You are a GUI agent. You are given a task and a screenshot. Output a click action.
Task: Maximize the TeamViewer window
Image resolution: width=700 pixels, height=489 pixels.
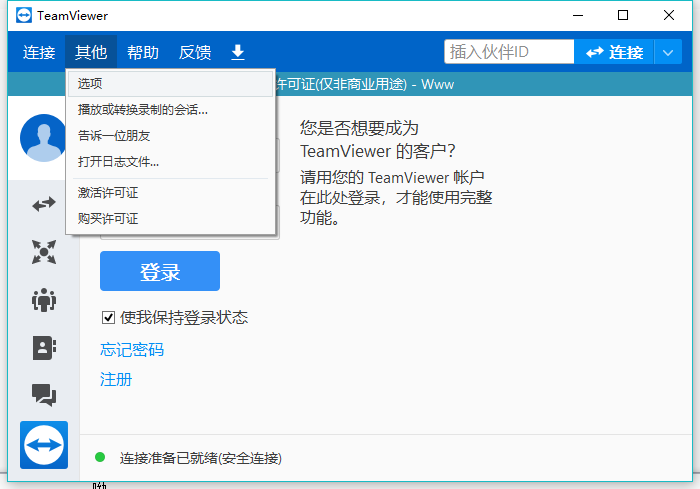(623, 15)
